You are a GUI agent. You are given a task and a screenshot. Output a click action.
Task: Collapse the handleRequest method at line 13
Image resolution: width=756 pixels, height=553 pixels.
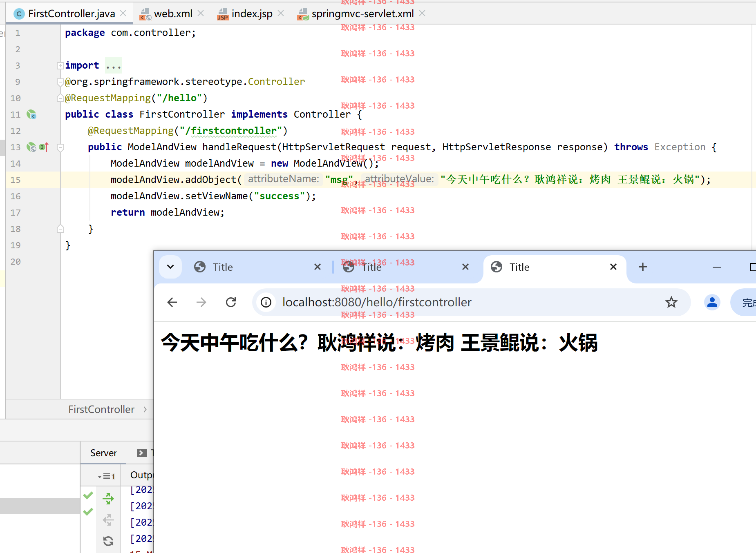[60, 147]
